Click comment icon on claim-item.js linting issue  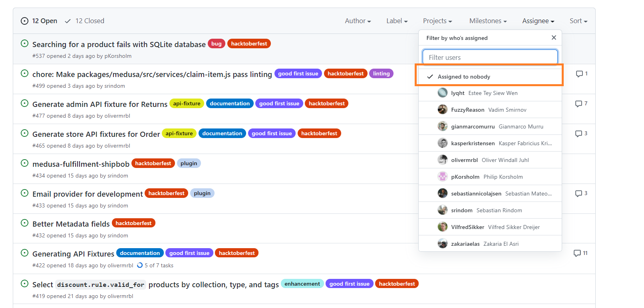579,74
